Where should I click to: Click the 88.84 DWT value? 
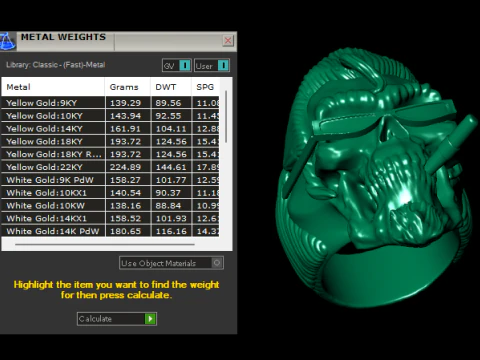coord(168,206)
